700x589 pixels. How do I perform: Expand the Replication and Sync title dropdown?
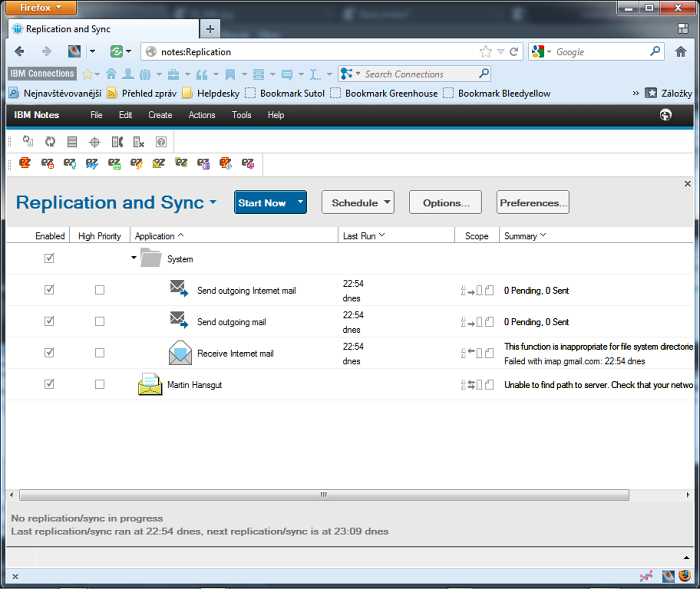click(x=213, y=202)
